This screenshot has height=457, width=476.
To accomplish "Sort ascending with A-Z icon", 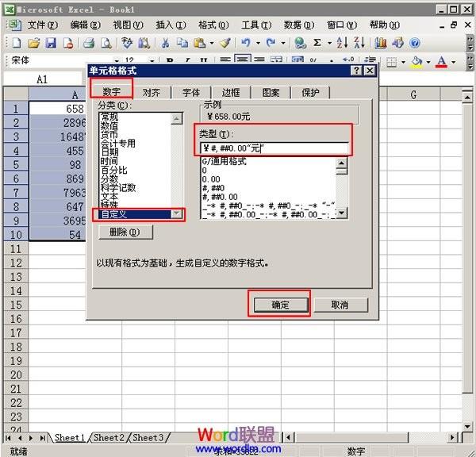I will click(342, 43).
